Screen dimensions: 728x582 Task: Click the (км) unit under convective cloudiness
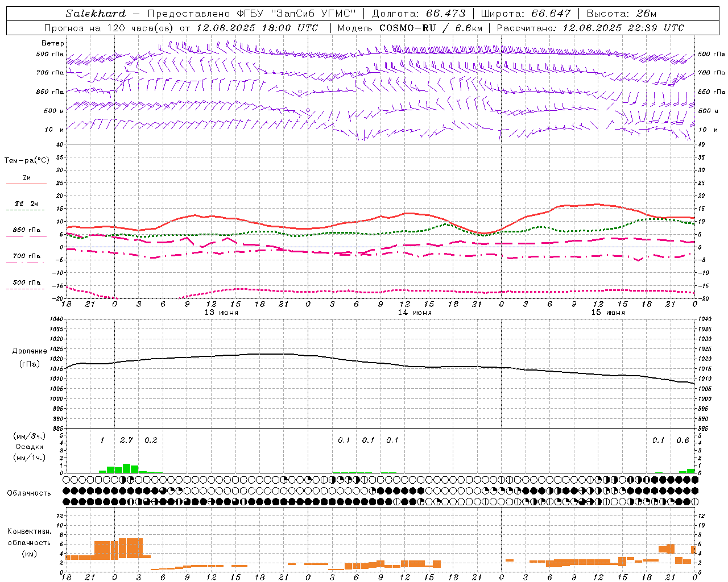[29, 554]
